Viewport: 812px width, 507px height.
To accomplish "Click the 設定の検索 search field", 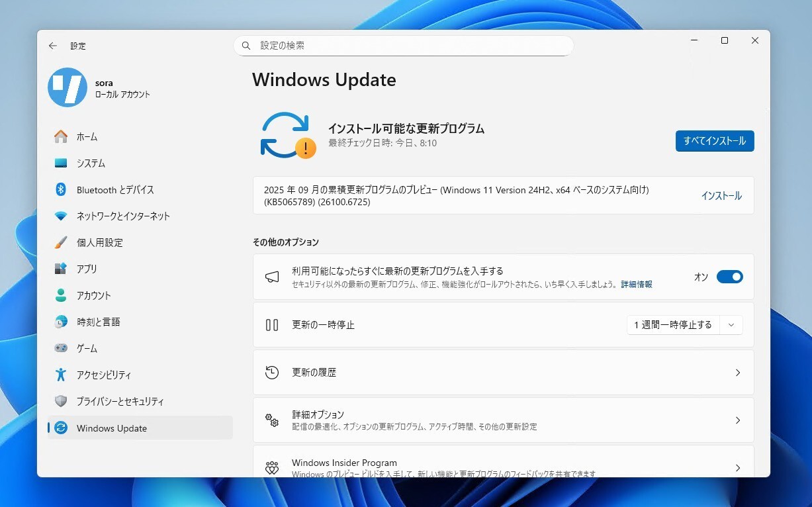I will [404, 46].
